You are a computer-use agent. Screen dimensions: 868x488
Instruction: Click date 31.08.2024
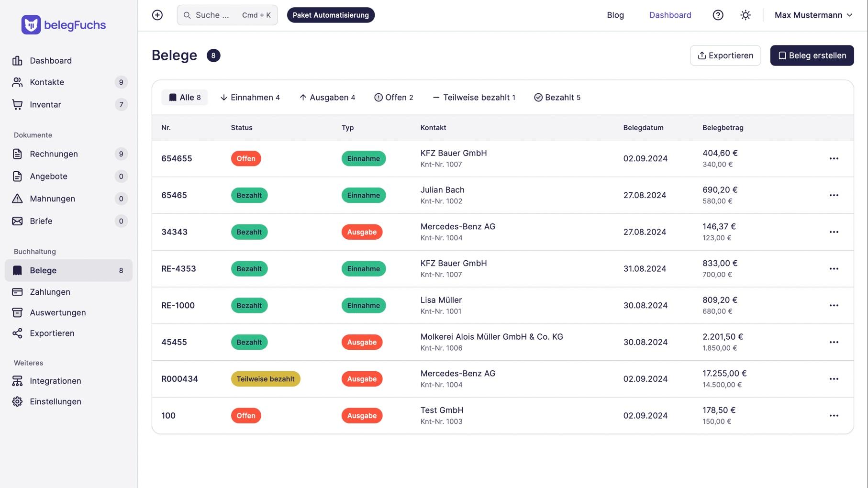point(645,269)
